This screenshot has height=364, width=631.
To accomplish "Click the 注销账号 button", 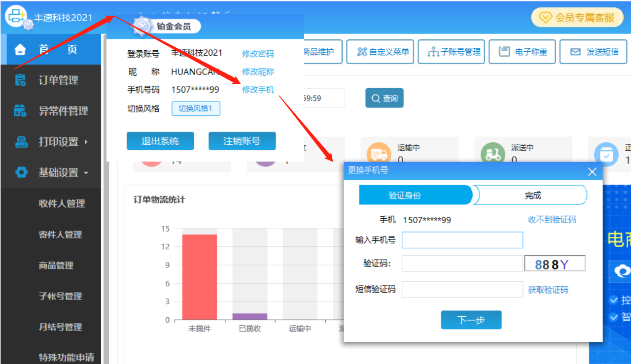I will [242, 141].
